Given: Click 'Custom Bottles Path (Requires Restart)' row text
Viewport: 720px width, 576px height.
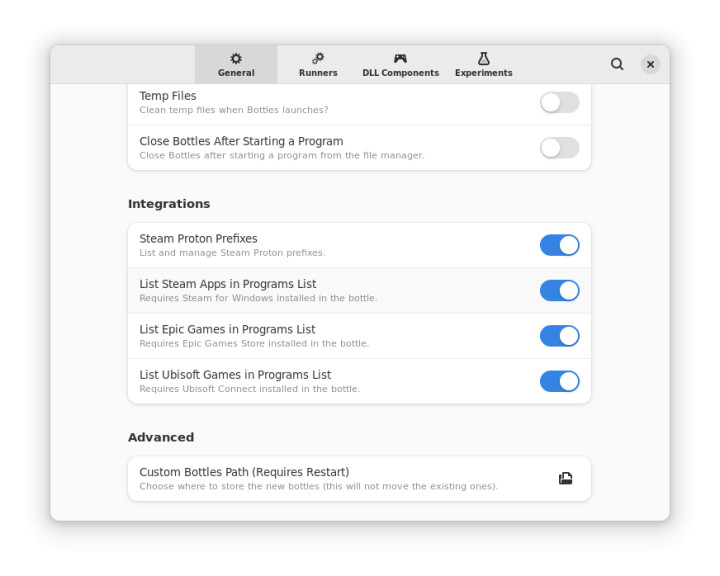Looking at the screenshot, I should [x=244, y=472].
